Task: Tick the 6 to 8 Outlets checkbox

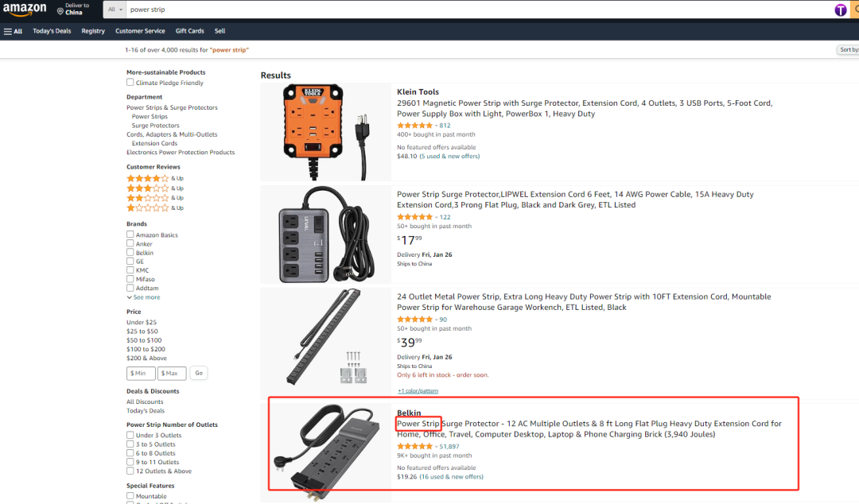Action: 130,453
